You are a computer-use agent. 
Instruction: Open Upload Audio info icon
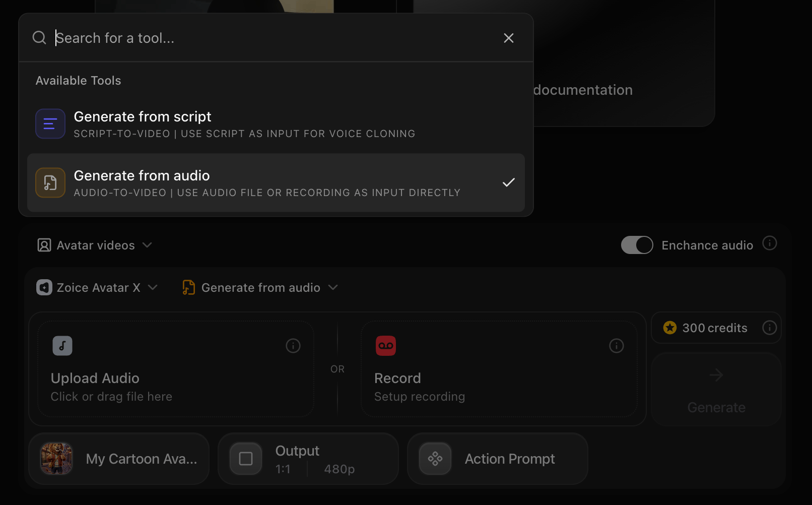pyautogui.click(x=293, y=346)
